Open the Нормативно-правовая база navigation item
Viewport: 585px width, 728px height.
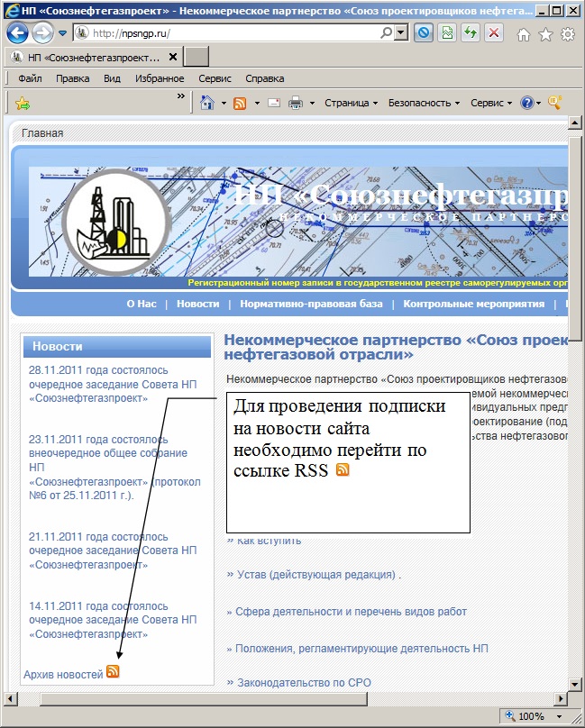311,304
